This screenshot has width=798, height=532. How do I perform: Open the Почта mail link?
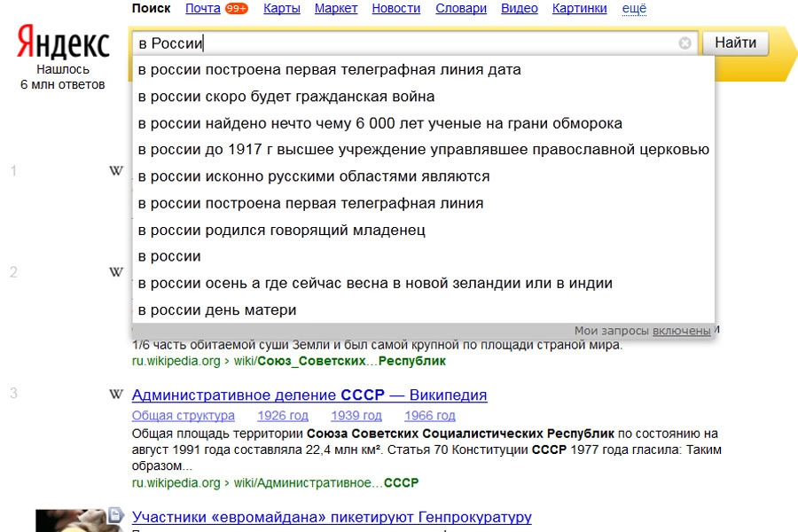(203, 9)
